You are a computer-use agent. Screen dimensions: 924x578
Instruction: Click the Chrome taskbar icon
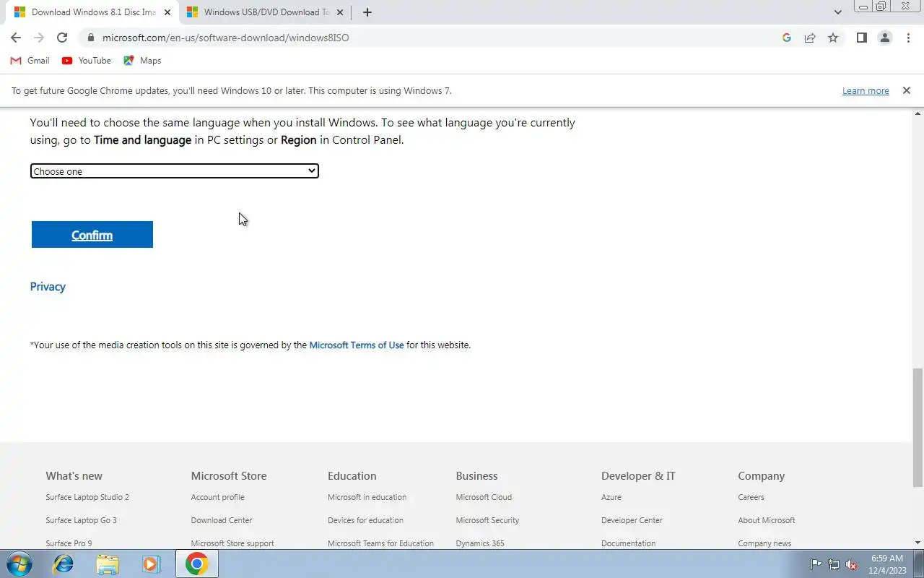click(x=196, y=564)
